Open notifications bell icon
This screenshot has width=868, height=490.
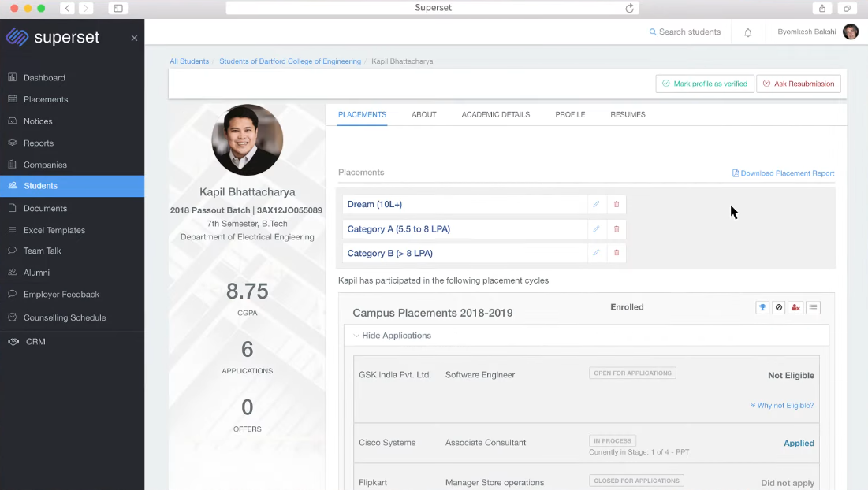748,32
